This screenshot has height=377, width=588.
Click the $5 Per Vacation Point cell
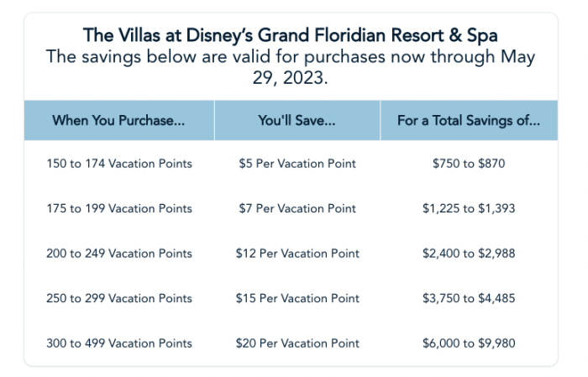click(x=297, y=164)
